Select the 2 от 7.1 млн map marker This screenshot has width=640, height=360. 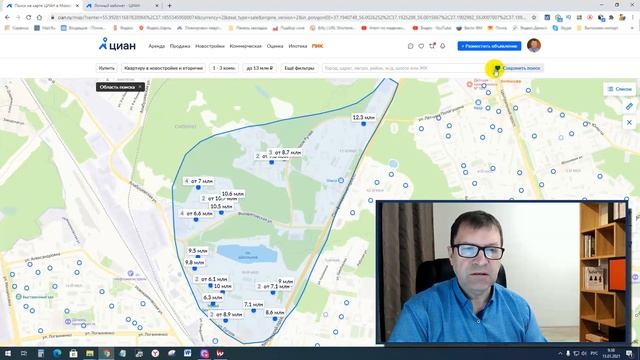tap(273, 287)
